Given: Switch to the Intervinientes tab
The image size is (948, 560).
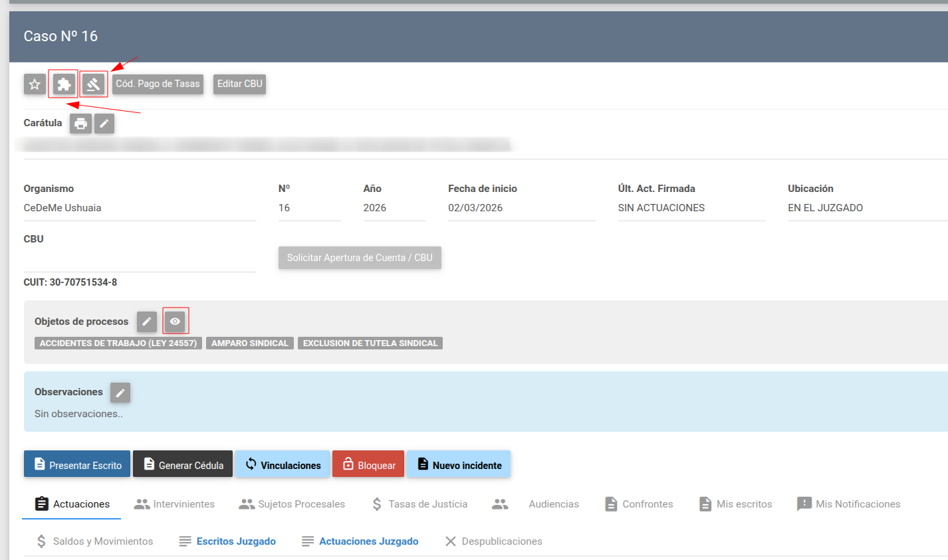Looking at the screenshot, I should point(174,504).
